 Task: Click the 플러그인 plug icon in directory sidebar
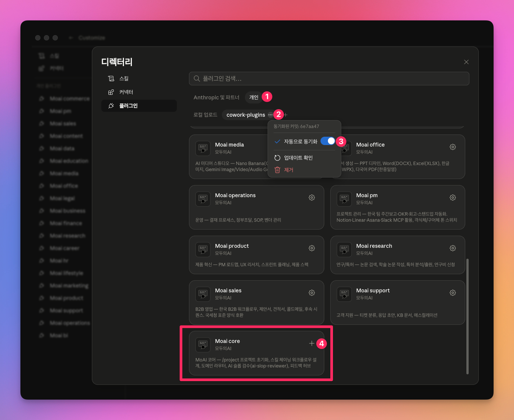(111, 106)
